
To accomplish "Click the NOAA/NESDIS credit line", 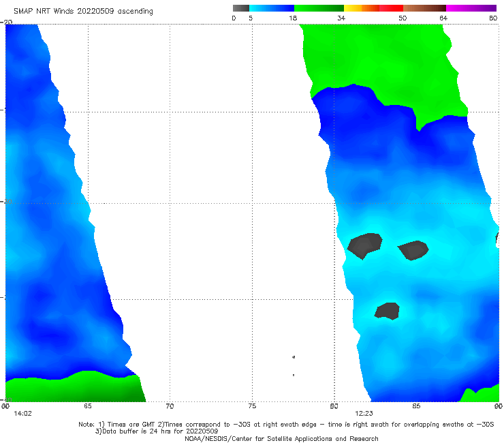I will (x=281, y=438).
